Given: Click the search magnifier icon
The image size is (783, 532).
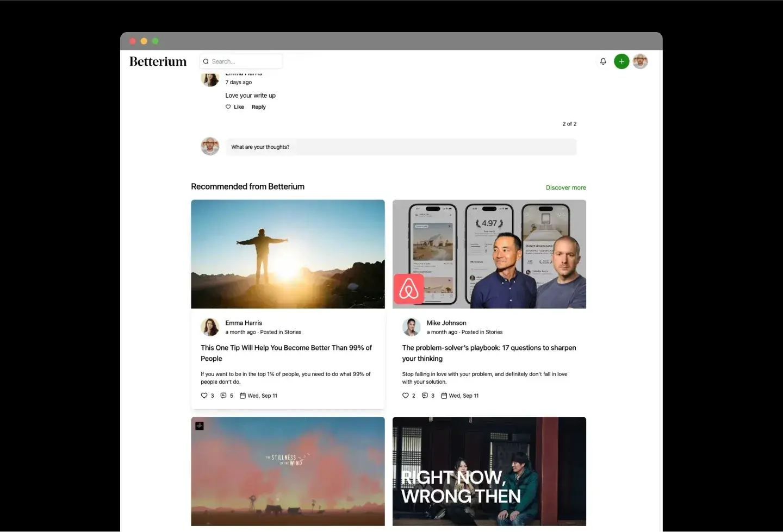Looking at the screenshot, I should (x=206, y=61).
